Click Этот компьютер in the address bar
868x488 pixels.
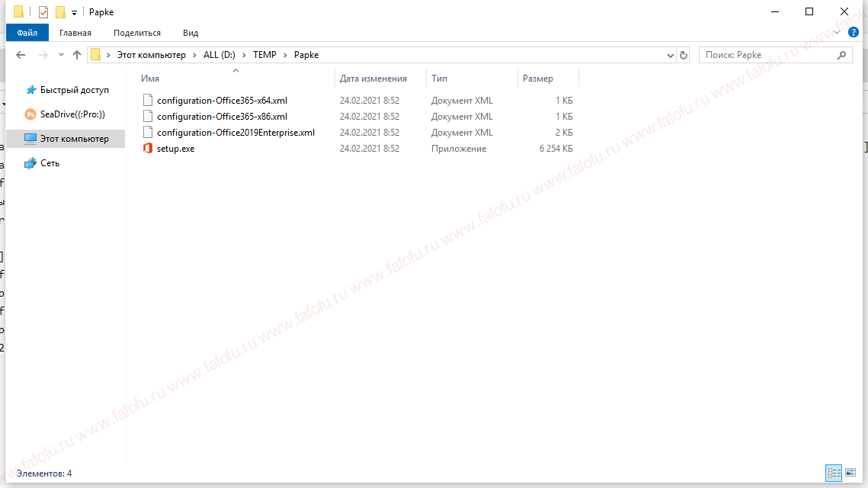coord(151,55)
